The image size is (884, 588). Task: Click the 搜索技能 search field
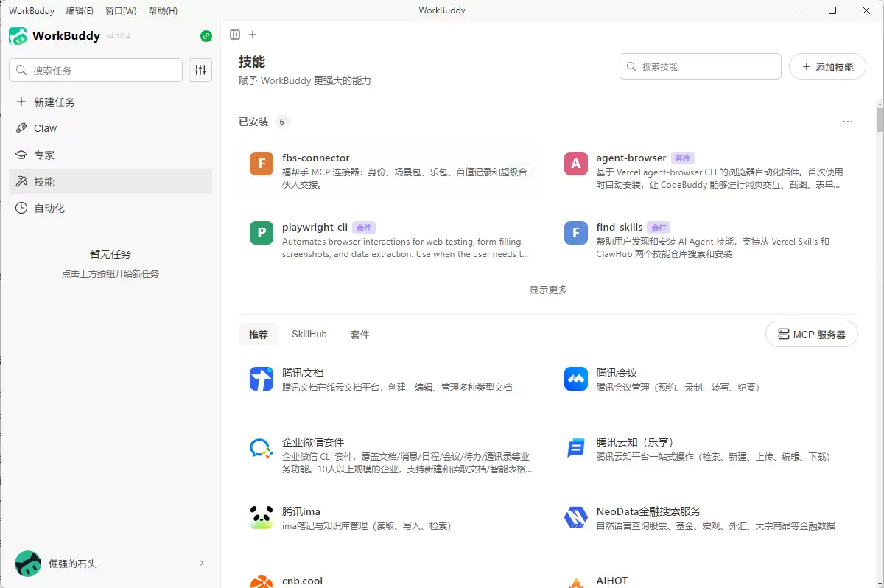[701, 66]
